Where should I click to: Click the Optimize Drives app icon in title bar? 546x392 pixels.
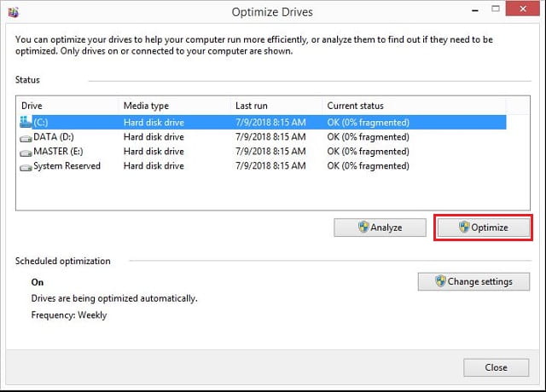click(14, 12)
